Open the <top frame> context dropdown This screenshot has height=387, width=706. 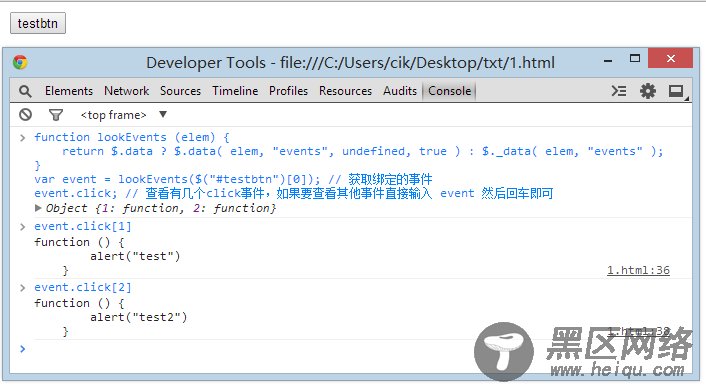(123, 115)
